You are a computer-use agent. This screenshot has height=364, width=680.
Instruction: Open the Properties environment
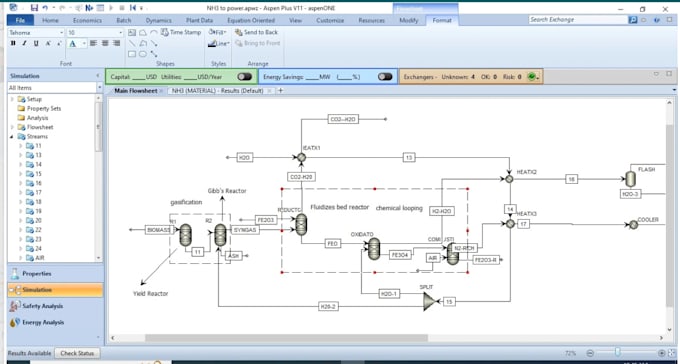click(x=55, y=274)
